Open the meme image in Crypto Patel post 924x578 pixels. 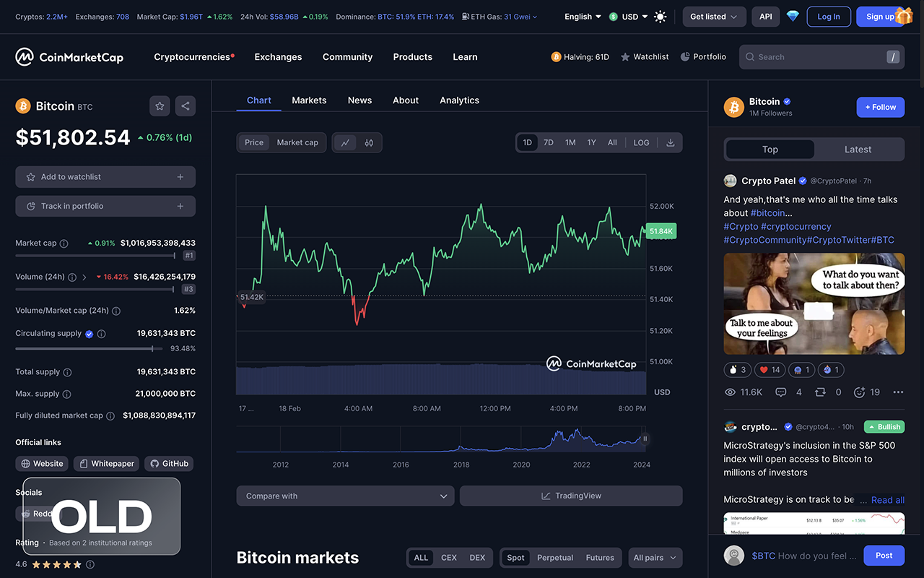(x=814, y=303)
